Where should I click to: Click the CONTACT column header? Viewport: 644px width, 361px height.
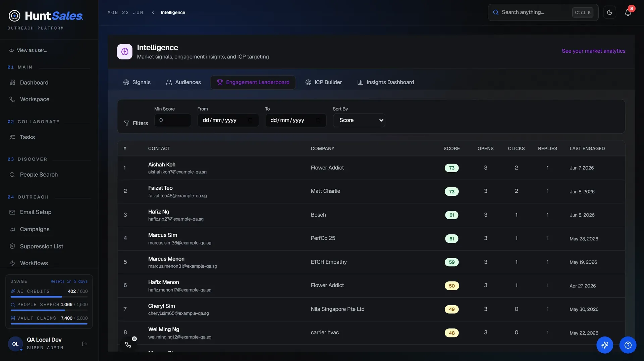[159, 148]
